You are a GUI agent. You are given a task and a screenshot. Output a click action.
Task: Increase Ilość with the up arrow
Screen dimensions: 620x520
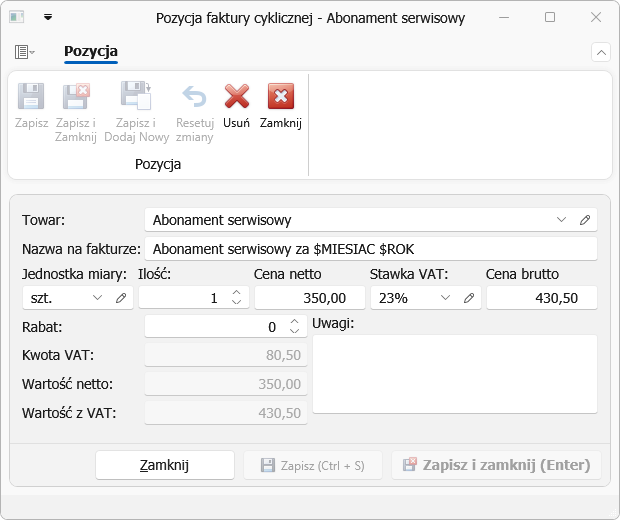coord(236,293)
